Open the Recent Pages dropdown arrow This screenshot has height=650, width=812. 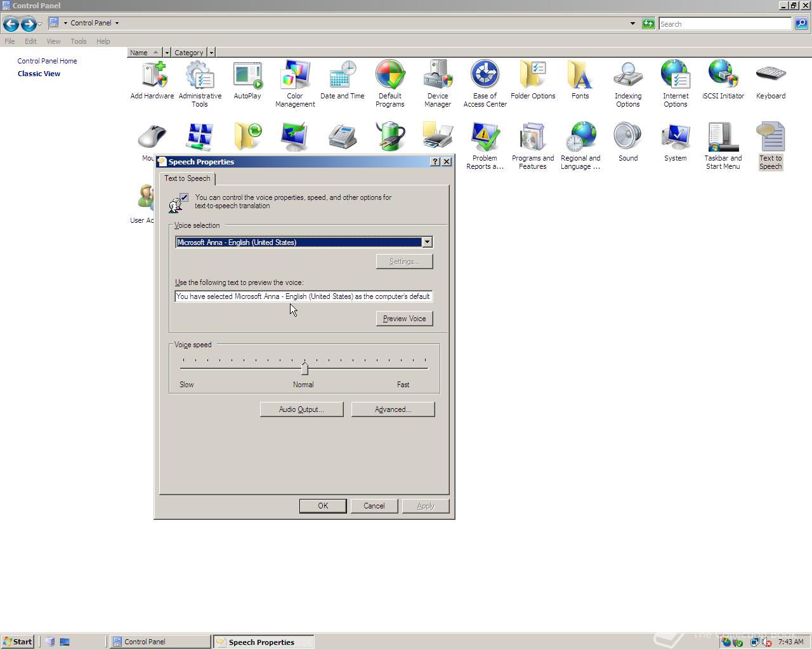point(40,24)
